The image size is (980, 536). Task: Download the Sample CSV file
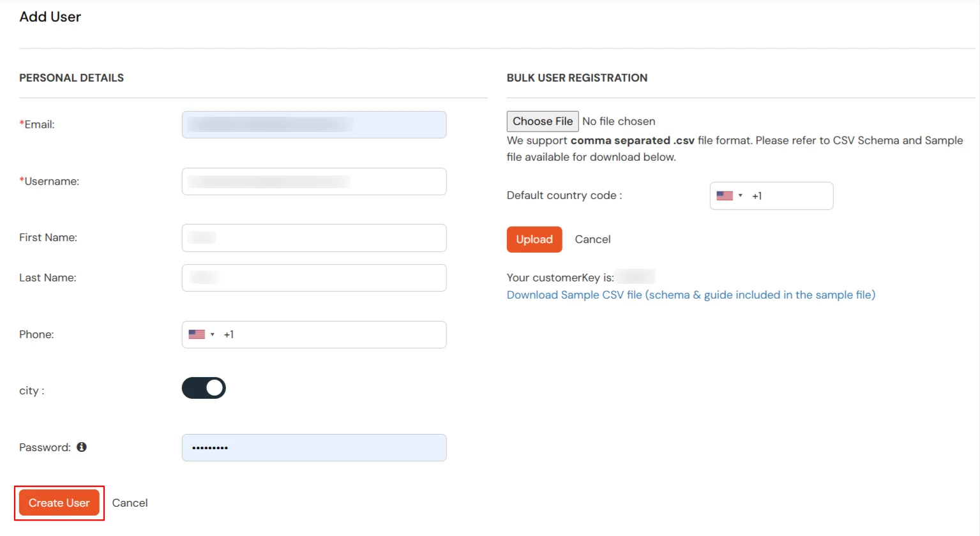point(690,294)
